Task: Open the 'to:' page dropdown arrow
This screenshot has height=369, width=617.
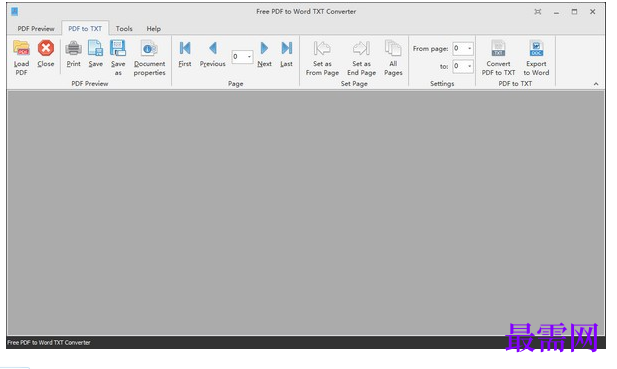Action: pyautogui.click(x=469, y=66)
